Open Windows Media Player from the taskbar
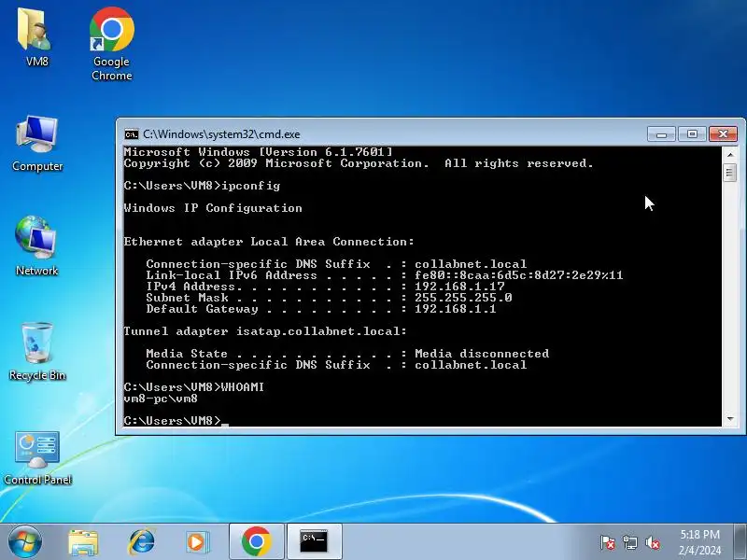This screenshot has height=560, width=747. [x=197, y=542]
